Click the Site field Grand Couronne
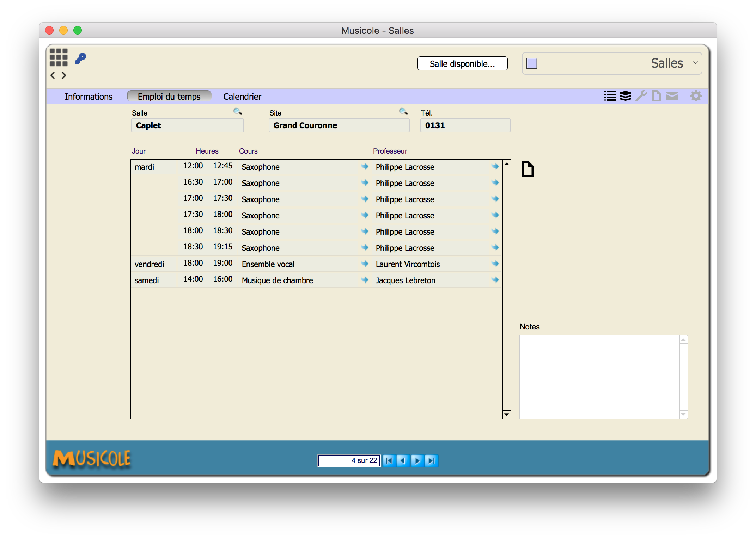This screenshot has height=539, width=756. pos(339,125)
